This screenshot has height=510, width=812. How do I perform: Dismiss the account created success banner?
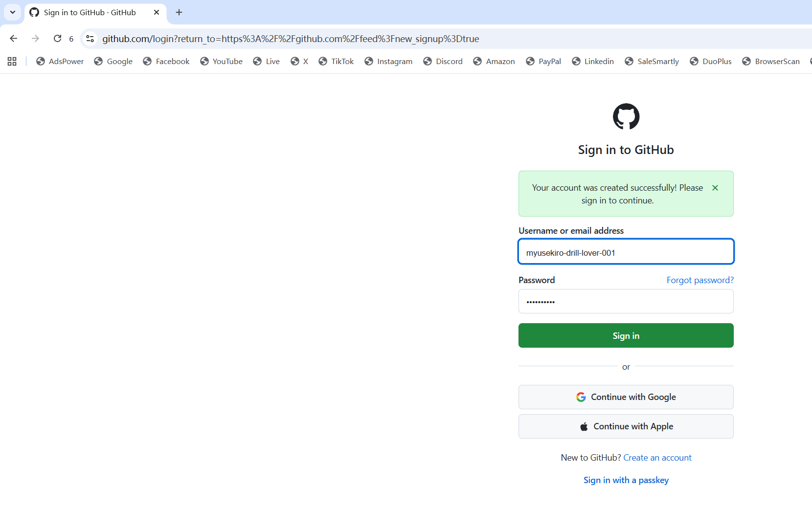point(715,188)
